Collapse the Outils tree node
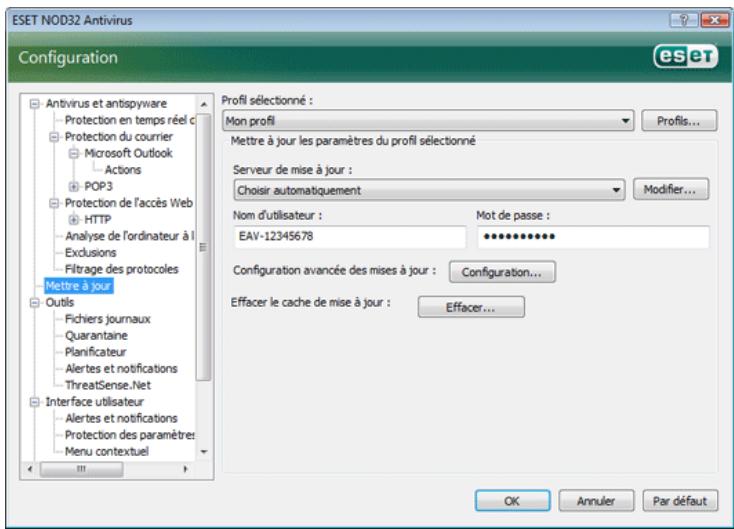734x529 pixels. [34, 302]
